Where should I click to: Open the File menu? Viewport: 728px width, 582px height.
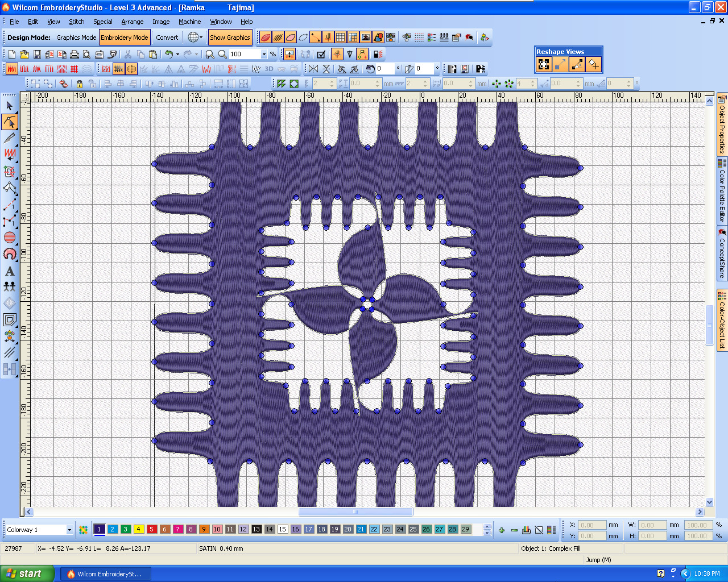14,22
